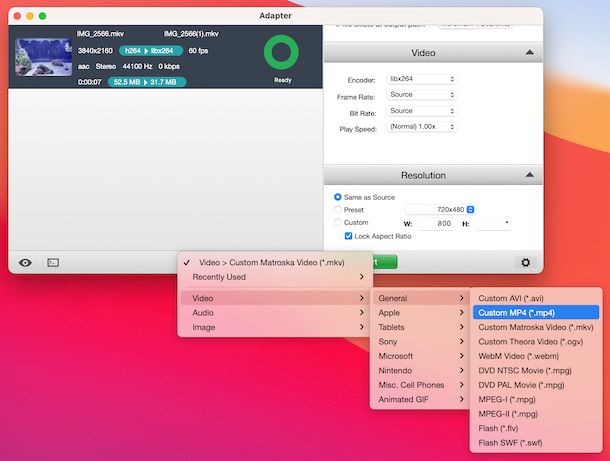
Task: Select the Preset resolution radio button
Action: [x=337, y=210]
